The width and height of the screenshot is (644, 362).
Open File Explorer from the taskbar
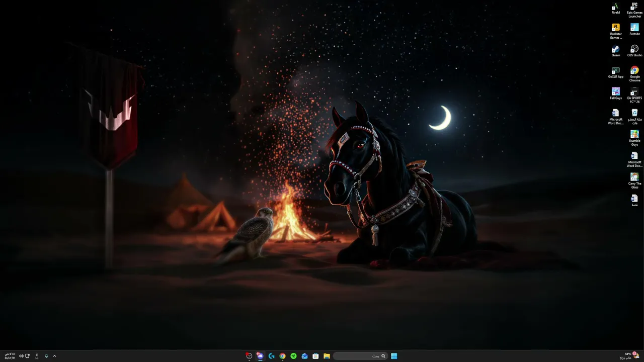pos(327,356)
